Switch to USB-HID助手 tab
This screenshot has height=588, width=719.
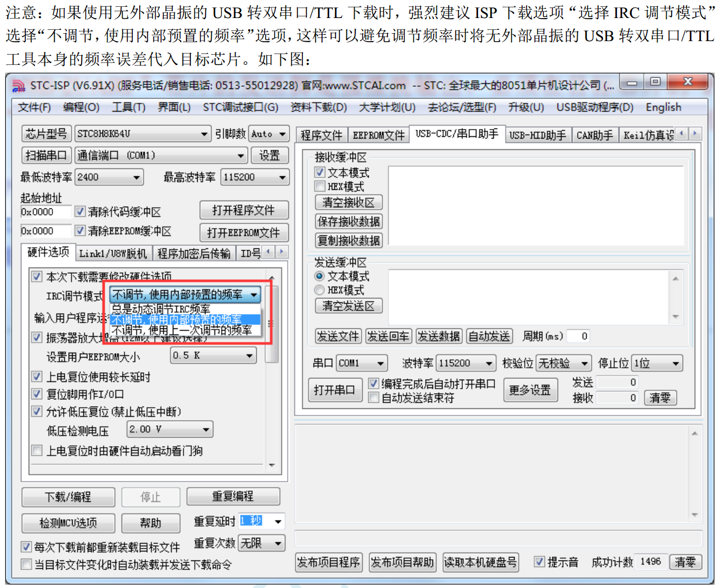coord(538,135)
